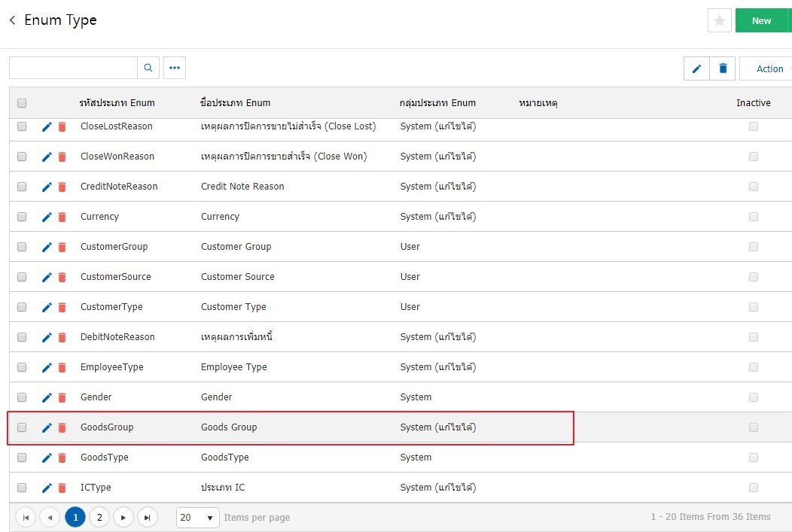792x532 pixels.
Task: Delete the EmployeeType row
Action: [62, 367]
